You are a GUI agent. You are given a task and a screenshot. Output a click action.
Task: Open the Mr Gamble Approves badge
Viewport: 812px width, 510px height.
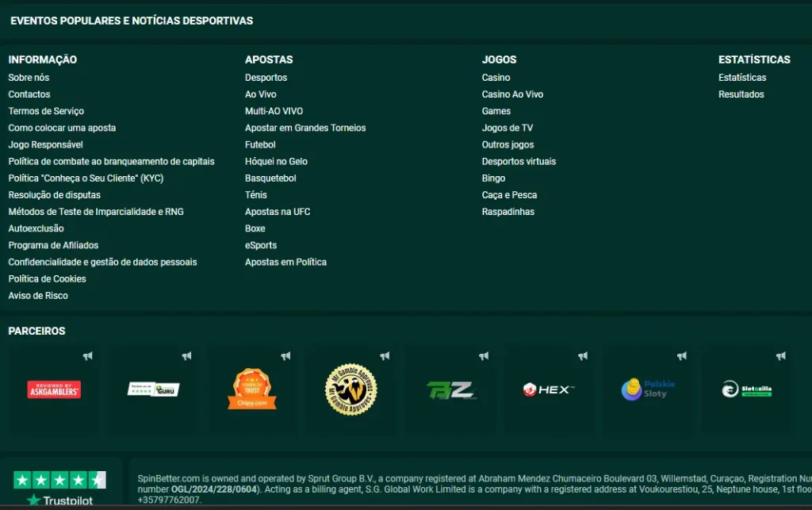point(351,389)
